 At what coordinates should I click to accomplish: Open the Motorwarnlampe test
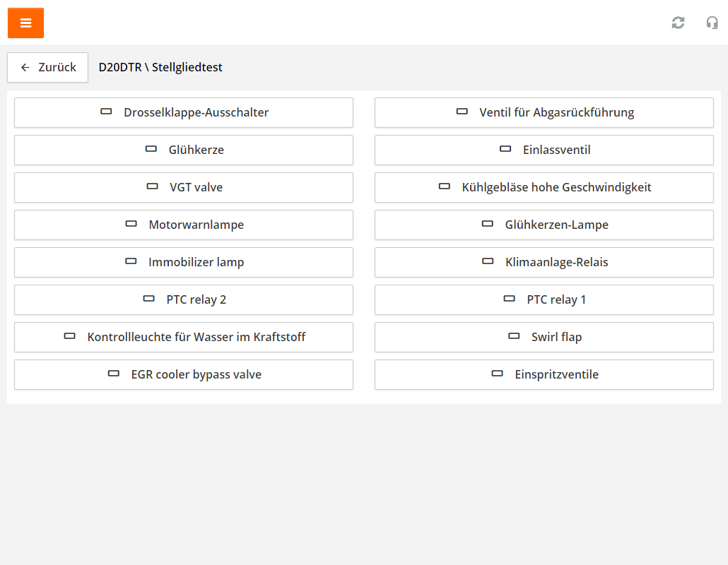(x=184, y=225)
